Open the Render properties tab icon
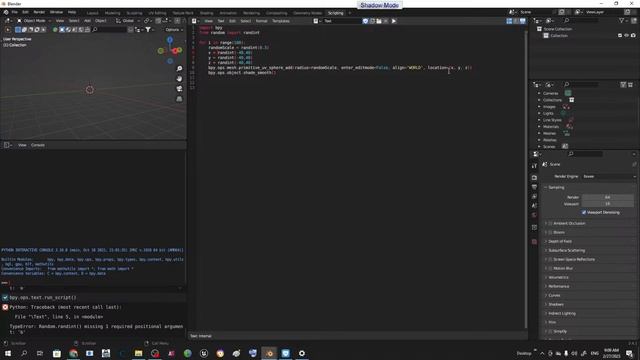Viewport: 640px width, 360px height. point(534,178)
